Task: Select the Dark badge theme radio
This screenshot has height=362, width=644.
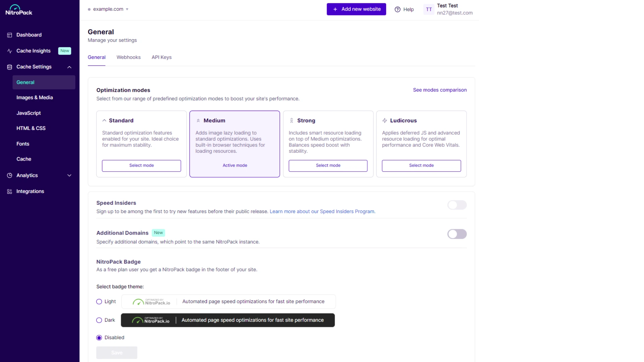Action: (x=99, y=320)
